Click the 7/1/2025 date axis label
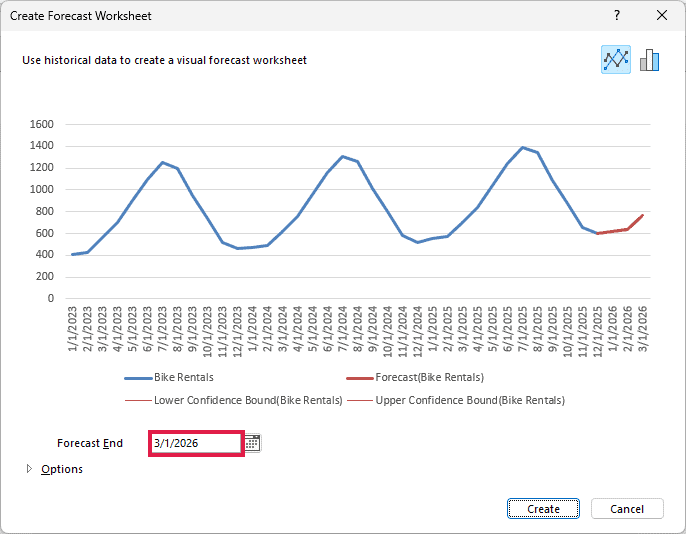The height and width of the screenshot is (534, 686). coord(523,328)
